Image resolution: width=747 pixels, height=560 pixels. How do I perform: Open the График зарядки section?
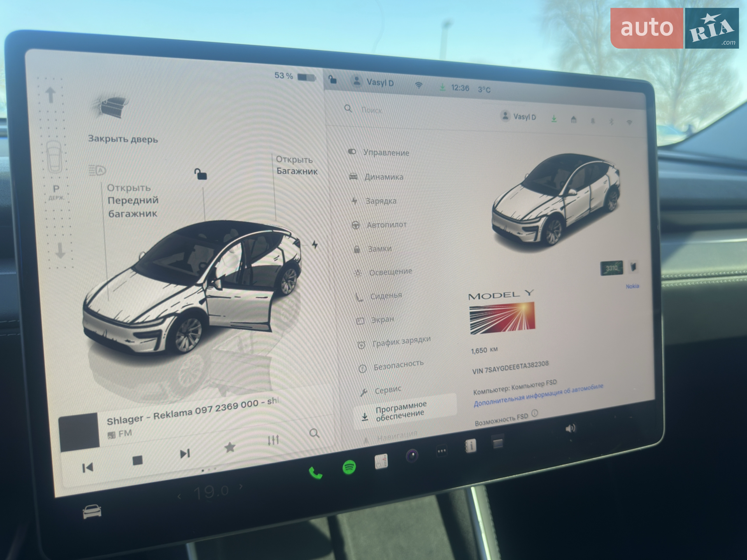(394, 342)
